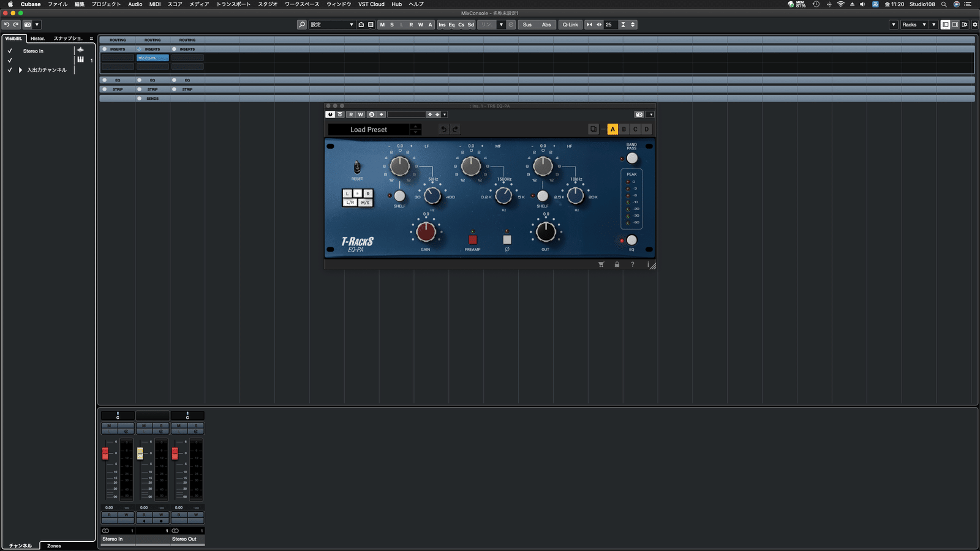This screenshot has width=980, height=551.
Task: Toggle Stereo In visibility checkmark
Action: point(10,51)
